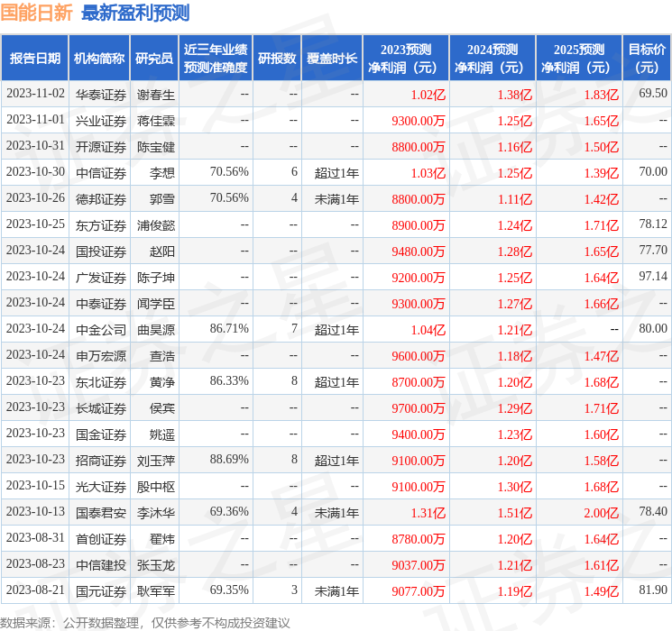672x631 pixels.
Task: Click 国元证券 institution cell
Action: click(101, 591)
